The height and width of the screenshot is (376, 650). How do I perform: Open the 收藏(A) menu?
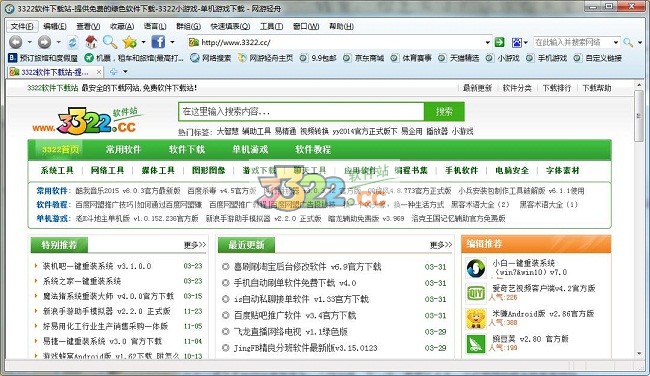(x=122, y=27)
